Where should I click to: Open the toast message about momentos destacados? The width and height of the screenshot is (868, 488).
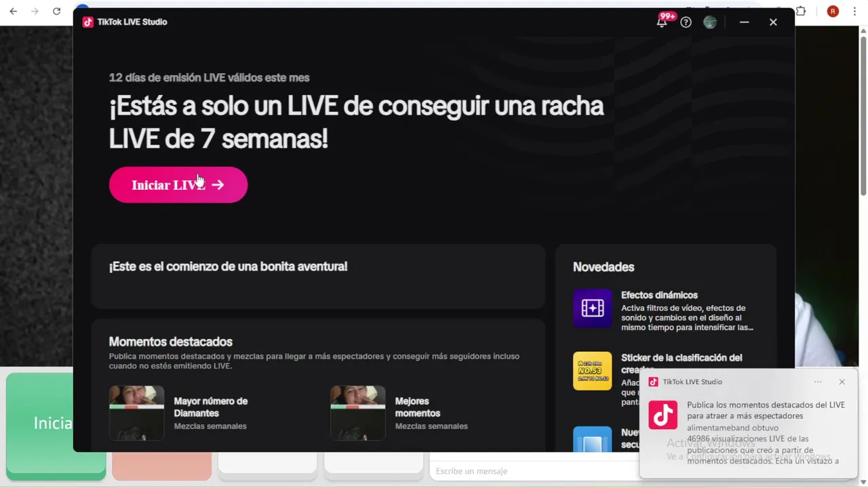tap(766, 432)
